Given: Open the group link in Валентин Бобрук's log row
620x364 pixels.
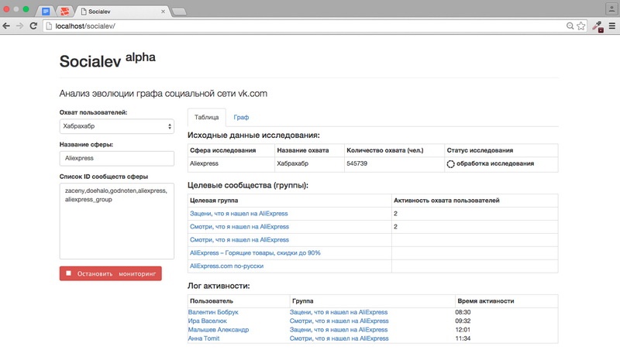Looking at the screenshot, I should click(339, 312).
